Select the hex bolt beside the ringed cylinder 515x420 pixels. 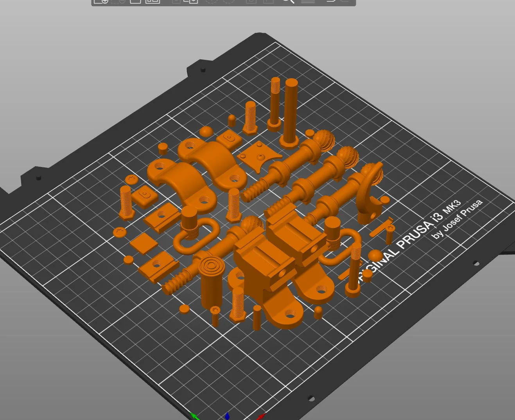(238, 304)
